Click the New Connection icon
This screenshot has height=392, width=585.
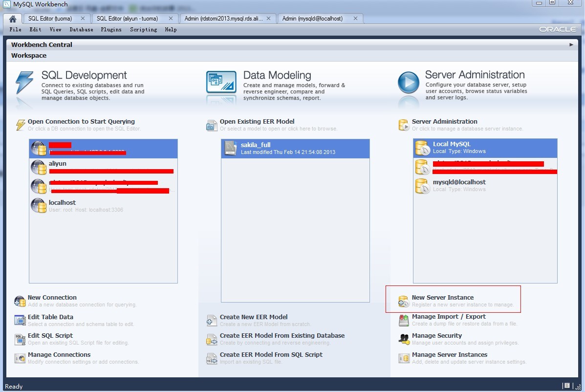coord(20,301)
